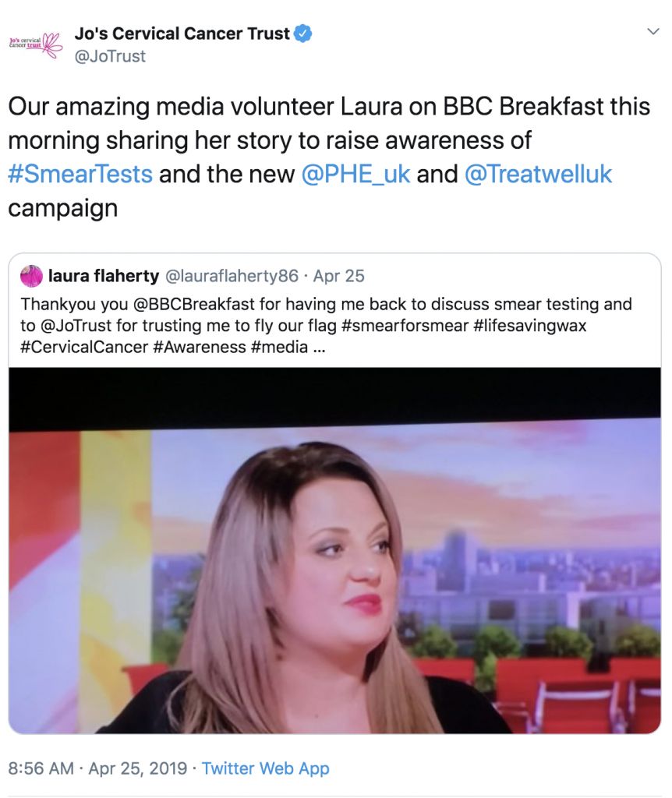The width and height of the screenshot is (672, 798).
Task: Open the 8:56 AM · Apr 25, 2019 timestamp
Action: pyautogui.click(x=97, y=768)
